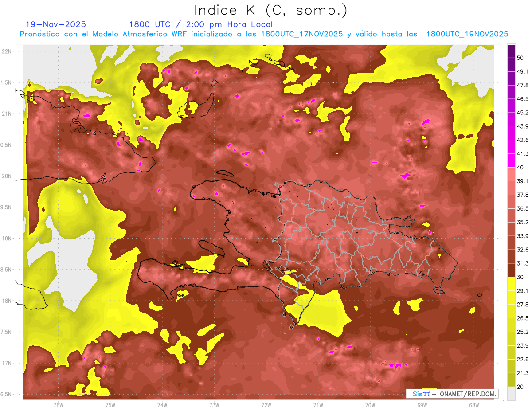Click the "33.9" color scale value
This screenshot has height=411, width=532.
523,236
